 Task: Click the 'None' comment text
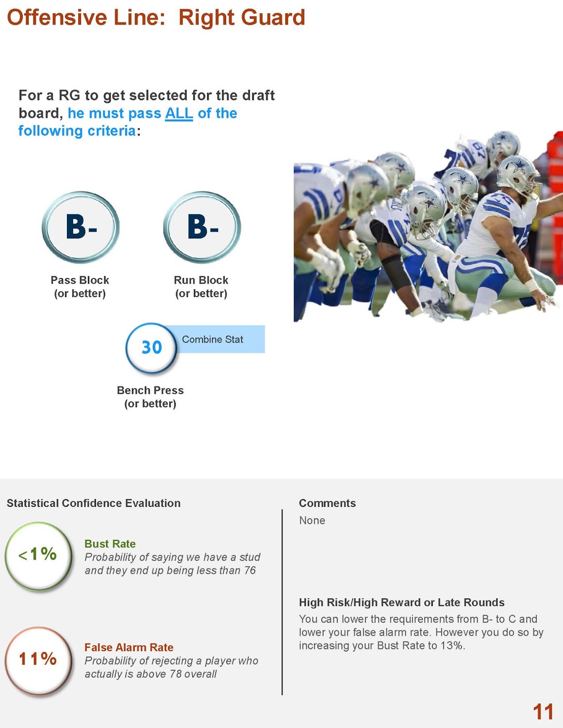tap(312, 521)
